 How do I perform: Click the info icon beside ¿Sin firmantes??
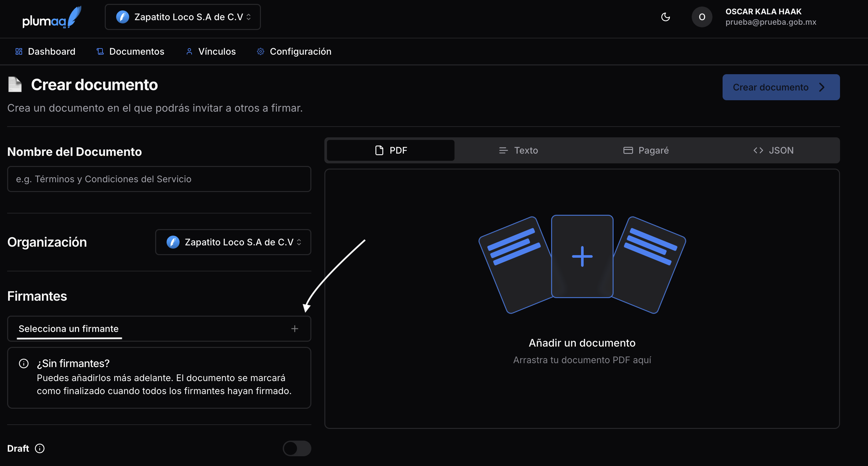click(23, 363)
